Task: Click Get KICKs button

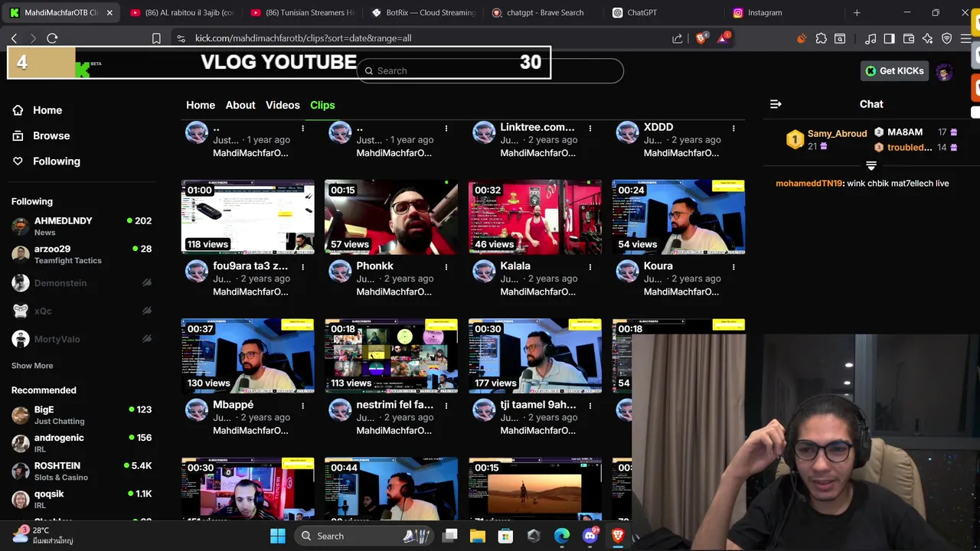Action: click(x=894, y=71)
